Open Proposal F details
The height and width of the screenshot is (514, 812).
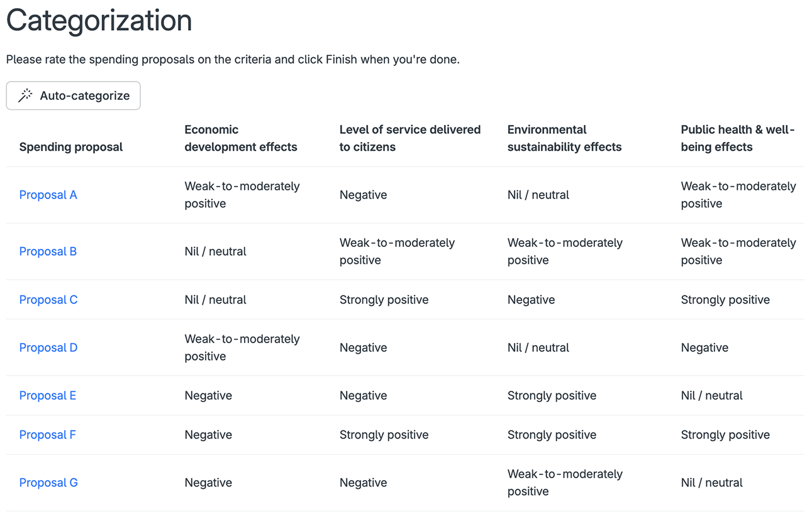(47, 434)
